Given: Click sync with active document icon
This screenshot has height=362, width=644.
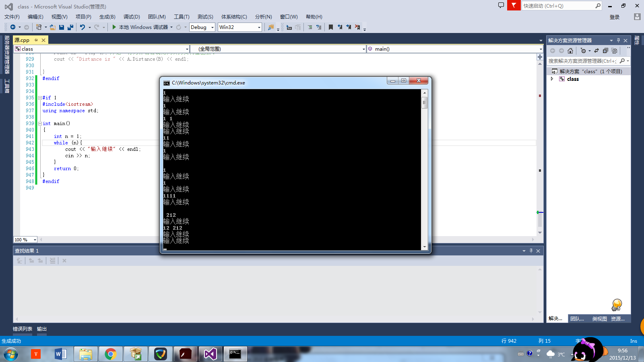Looking at the screenshot, I should tap(597, 51).
